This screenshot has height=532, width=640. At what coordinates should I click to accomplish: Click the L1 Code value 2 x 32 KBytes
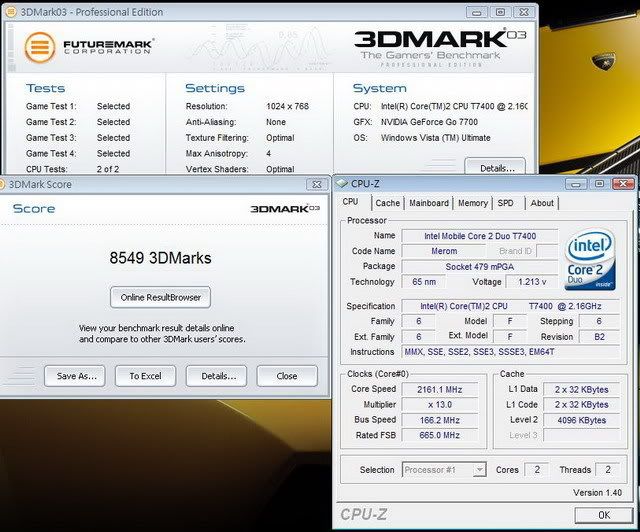coord(582,405)
